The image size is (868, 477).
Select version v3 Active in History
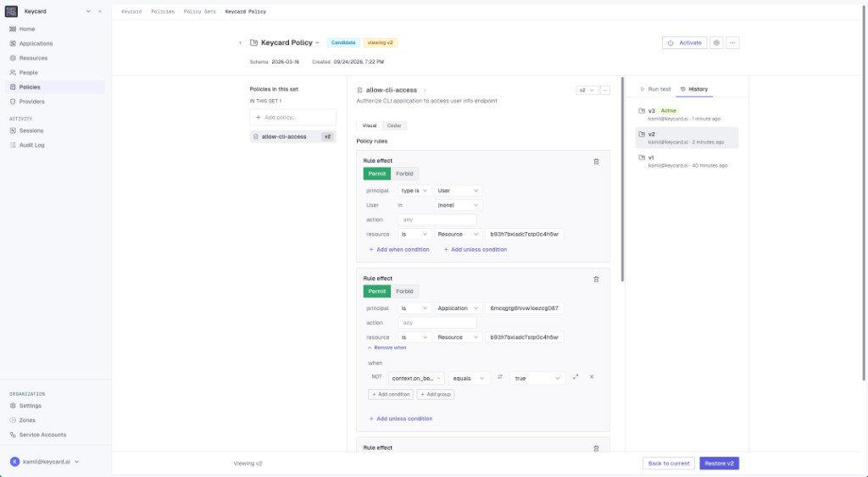pos(687,114)
